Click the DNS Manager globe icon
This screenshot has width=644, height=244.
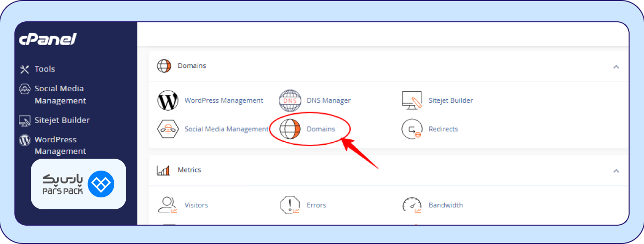(290, 100)
